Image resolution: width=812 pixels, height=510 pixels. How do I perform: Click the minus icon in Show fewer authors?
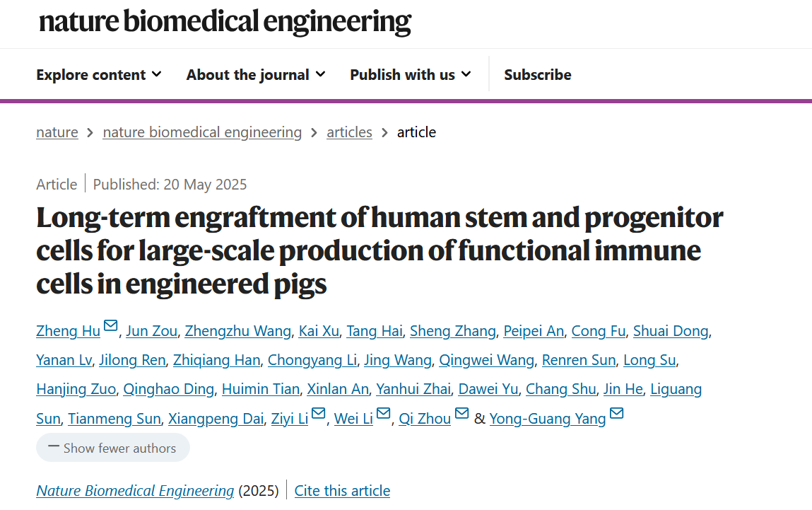click(54, 447)
